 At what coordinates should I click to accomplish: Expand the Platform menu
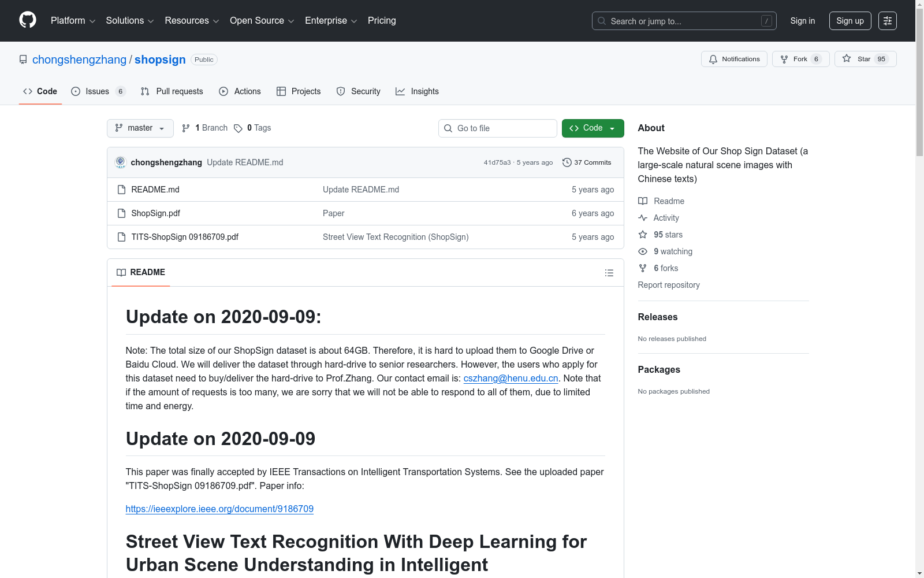(x=73, y=21)
